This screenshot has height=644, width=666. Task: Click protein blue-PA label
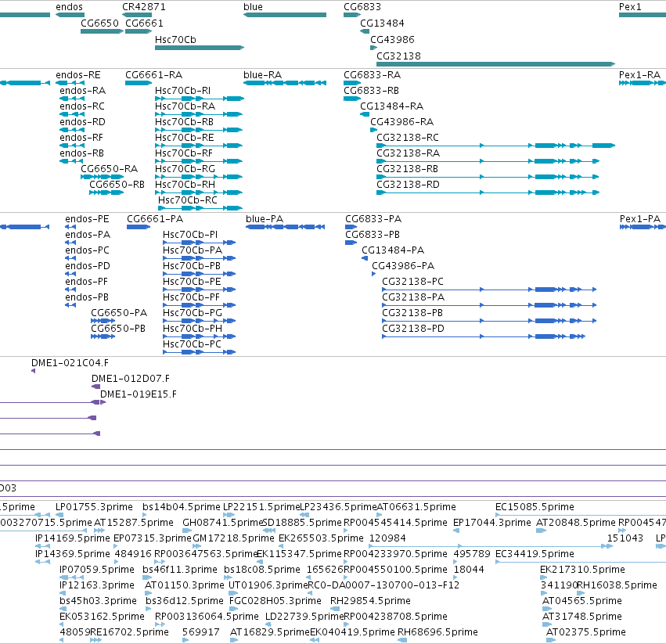point(265,219)
